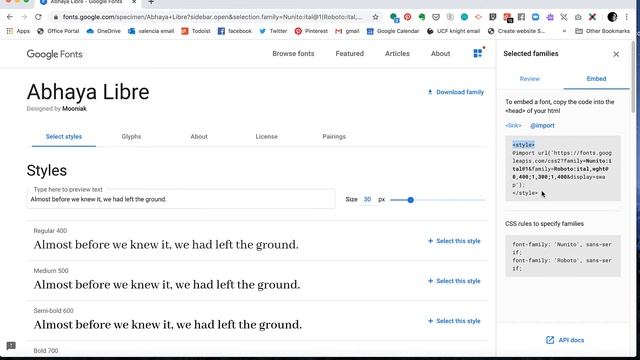Click the preview text input field
Viewport: 640px width, 360px height.
point(181,199)
